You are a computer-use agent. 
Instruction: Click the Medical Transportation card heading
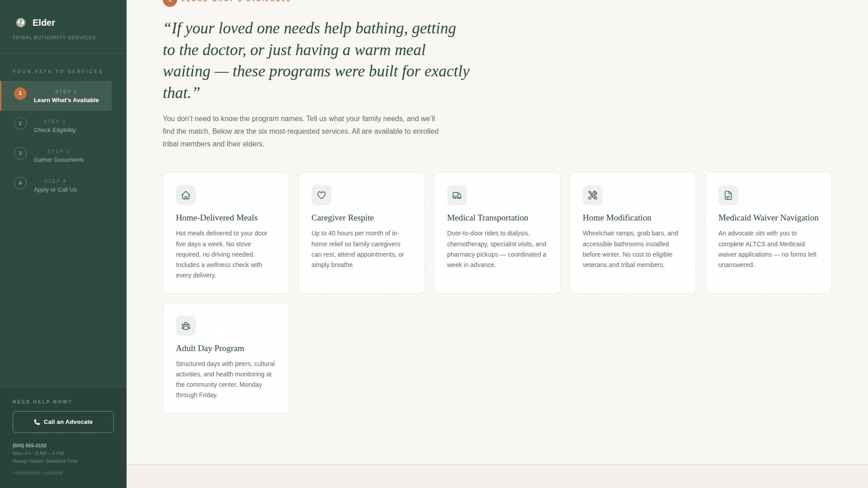pos(487,218)
